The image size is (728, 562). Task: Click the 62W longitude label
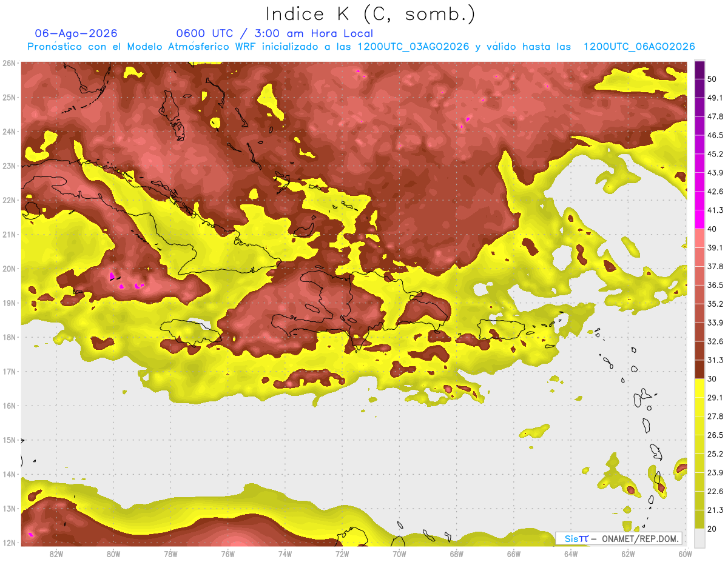pos(628,554)
